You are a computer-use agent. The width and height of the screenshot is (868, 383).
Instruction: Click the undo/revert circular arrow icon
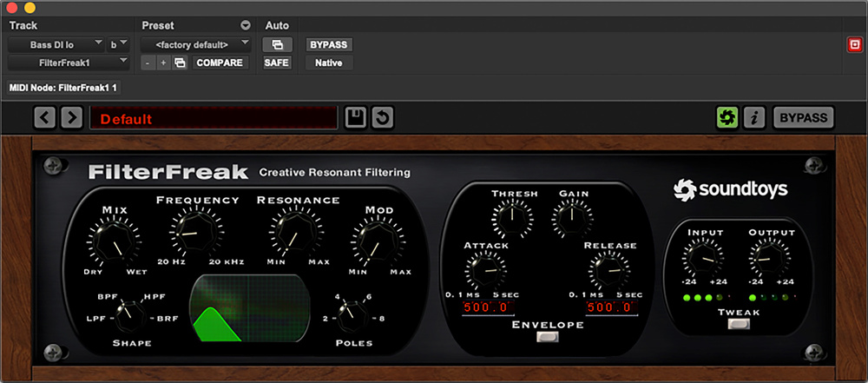point(383,118)
